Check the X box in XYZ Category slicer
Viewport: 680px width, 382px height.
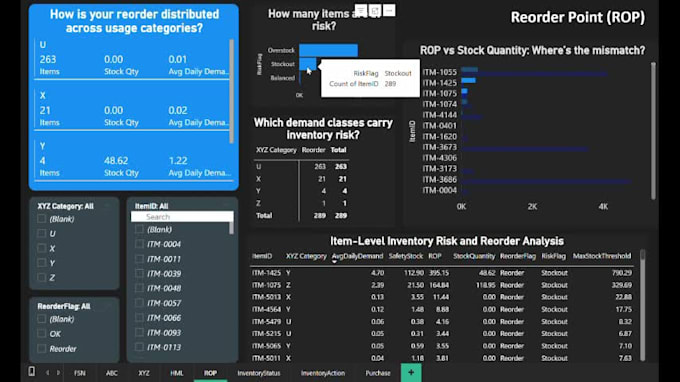(x=42, y=248)
